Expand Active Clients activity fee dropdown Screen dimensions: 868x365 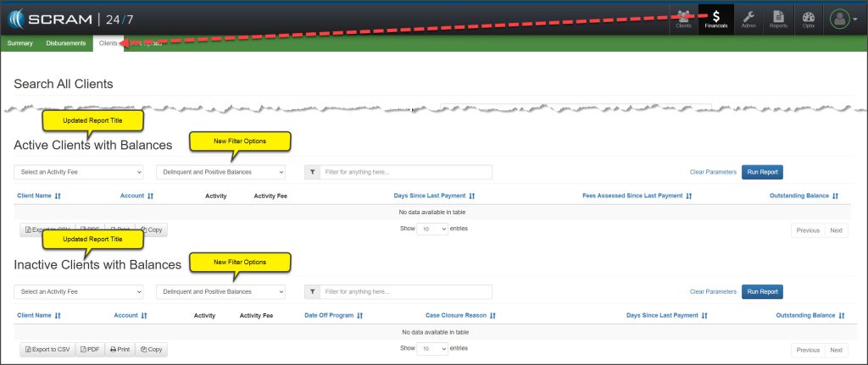(x=79, y=172)
